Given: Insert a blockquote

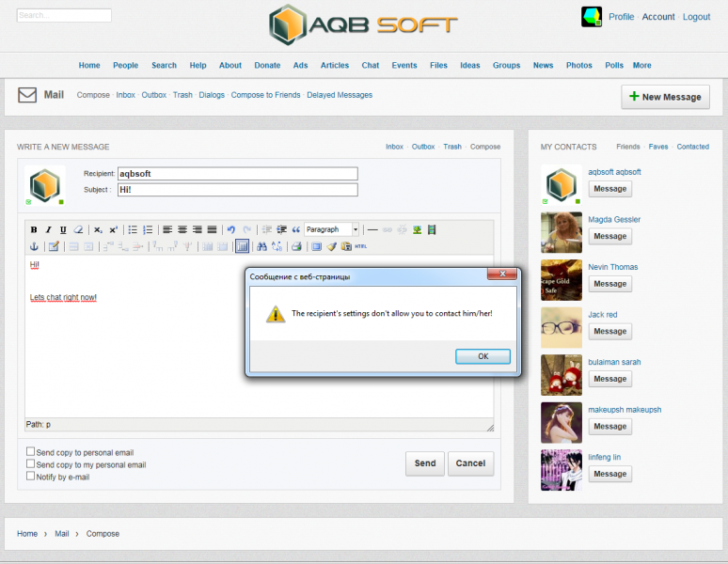Looking at the screenshot, I should point(295,229).
